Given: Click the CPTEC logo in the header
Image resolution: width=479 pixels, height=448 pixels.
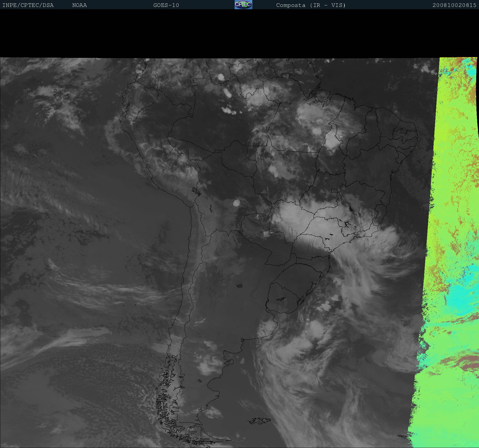Looking at the screenshot, I should pyautogui.click(x=243, y=5).
